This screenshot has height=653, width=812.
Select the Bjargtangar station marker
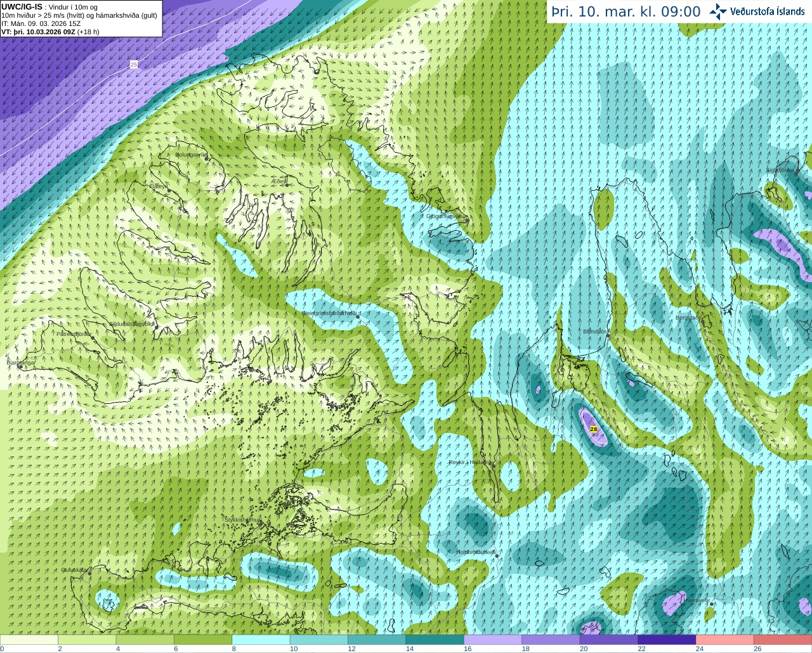point(20,367)
